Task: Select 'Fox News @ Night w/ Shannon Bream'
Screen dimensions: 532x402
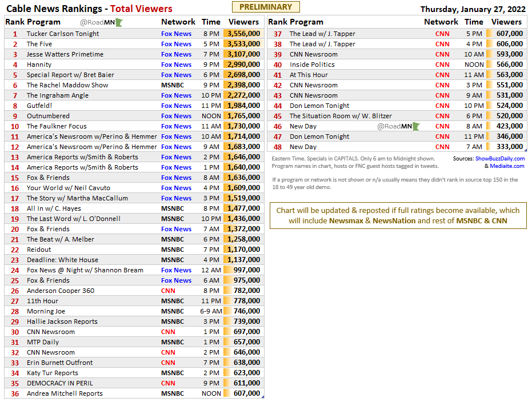Action: pyautogui.click(x=85, y=270)
